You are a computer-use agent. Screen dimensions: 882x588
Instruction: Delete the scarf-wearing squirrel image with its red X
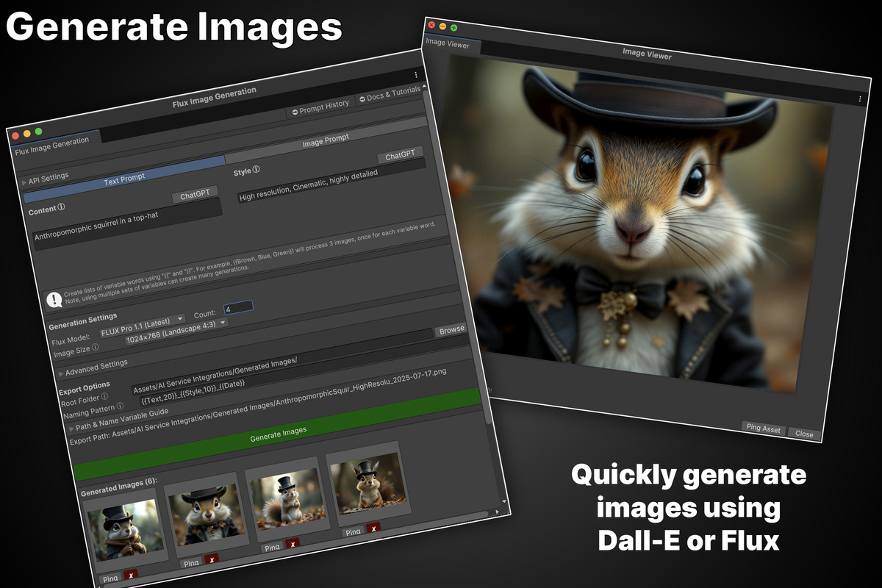(x=130, y=576)
